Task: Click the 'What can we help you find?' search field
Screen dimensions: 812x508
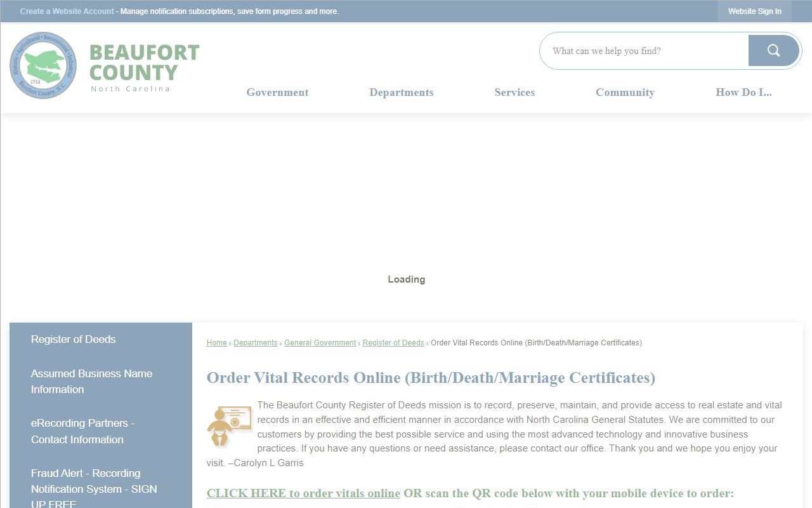Action: pyautogui.click(x=644, y=51)
